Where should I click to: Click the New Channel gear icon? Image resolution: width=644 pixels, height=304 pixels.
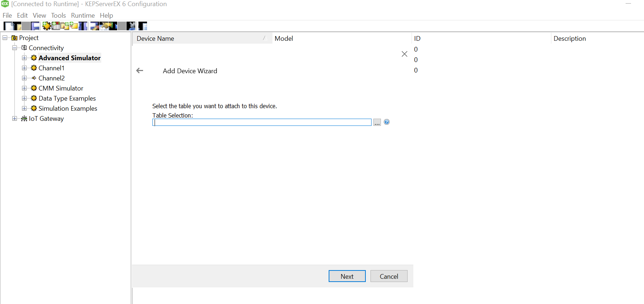tap(46, 26)
